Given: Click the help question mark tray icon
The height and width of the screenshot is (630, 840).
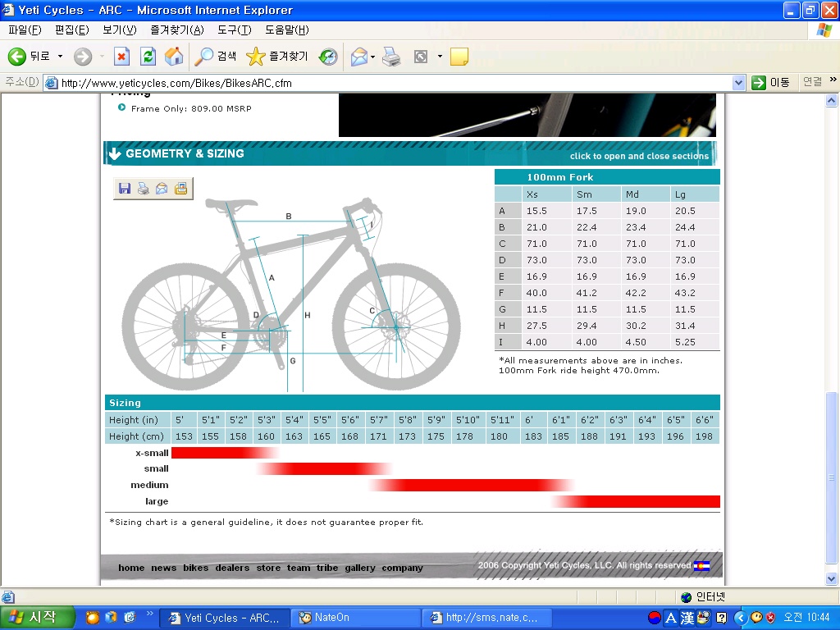Looking at the screenshot, I should tap(722, 618).
